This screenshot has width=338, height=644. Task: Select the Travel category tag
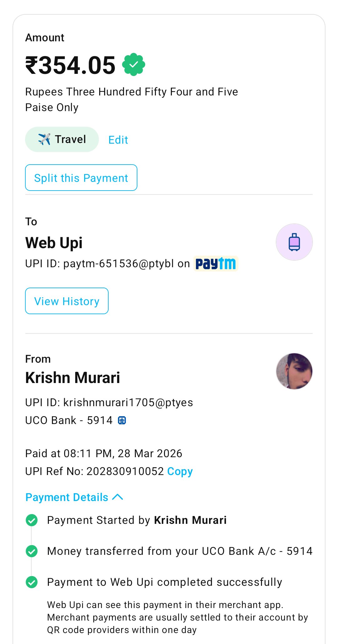tap(62, 140)
